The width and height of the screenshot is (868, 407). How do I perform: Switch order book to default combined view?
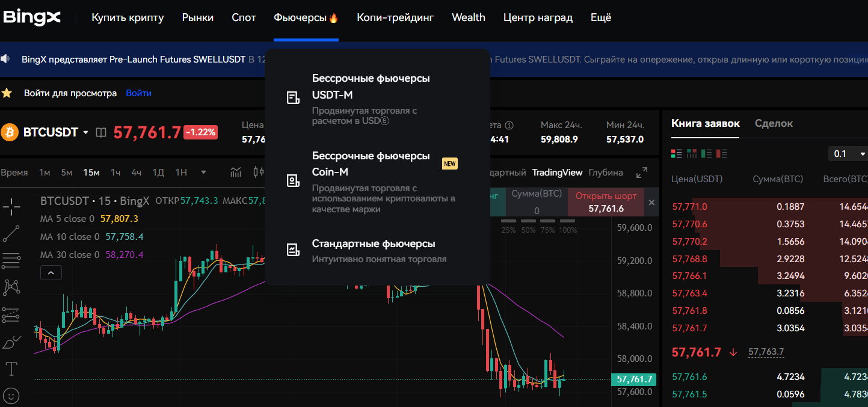[676, 154]
